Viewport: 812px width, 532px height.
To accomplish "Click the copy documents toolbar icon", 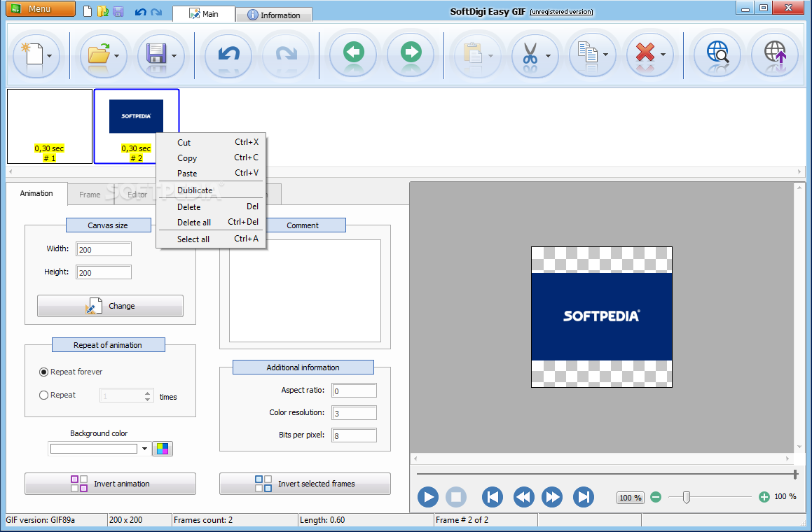I will click(588, 54).
